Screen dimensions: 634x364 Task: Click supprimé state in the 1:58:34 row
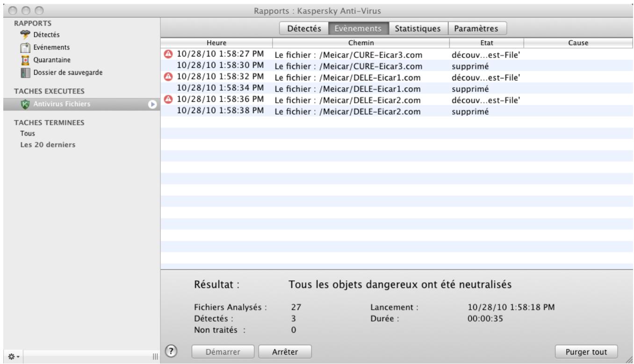pyautogui.click(x=470, y=89)
